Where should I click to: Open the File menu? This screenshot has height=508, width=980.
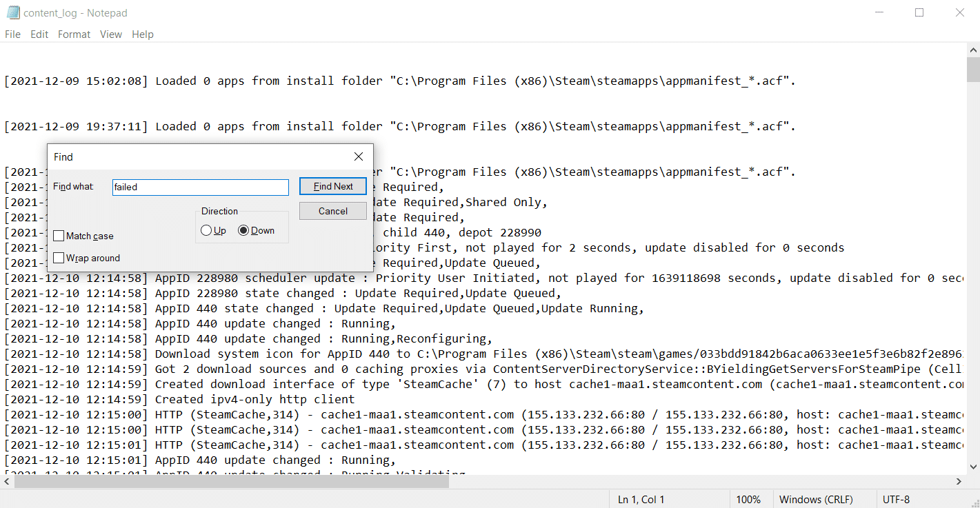click(12, 34)
